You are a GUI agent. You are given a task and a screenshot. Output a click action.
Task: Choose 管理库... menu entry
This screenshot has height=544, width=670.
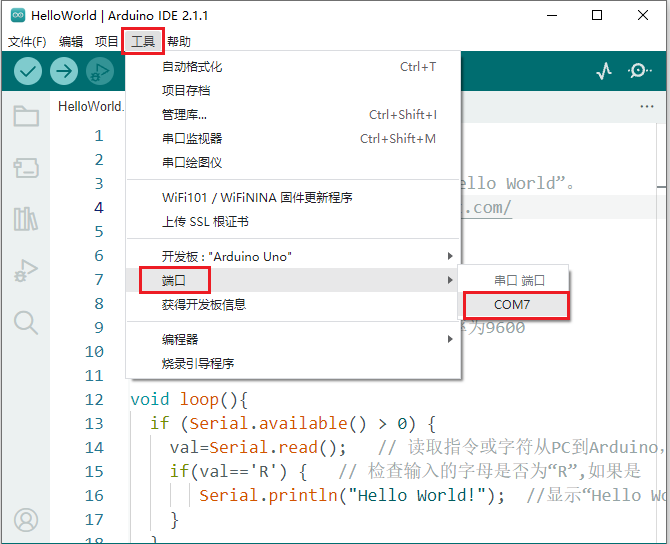[x=294, y=115]
